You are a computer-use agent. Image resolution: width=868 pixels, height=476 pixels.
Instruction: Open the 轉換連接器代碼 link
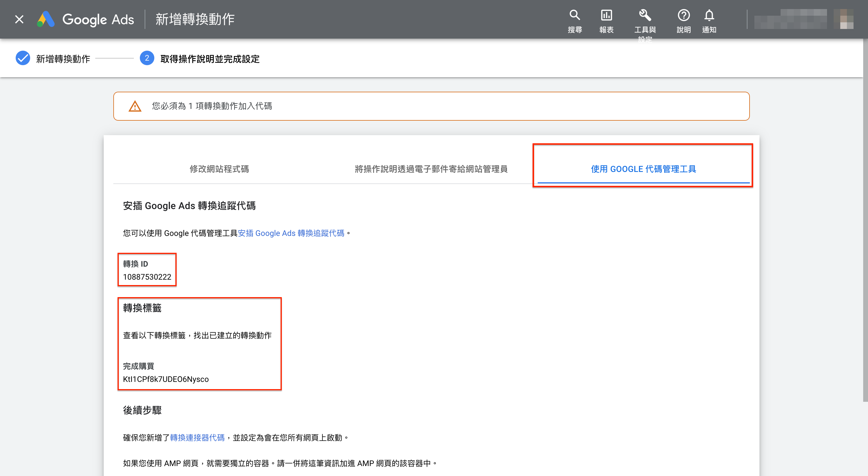[x=197, y=438]
